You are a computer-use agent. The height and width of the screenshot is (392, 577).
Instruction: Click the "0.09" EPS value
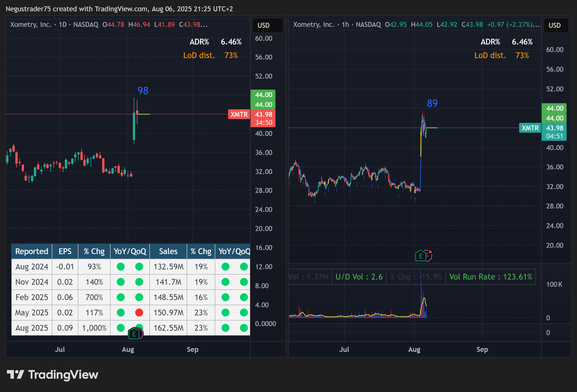(x=65, y=328)
